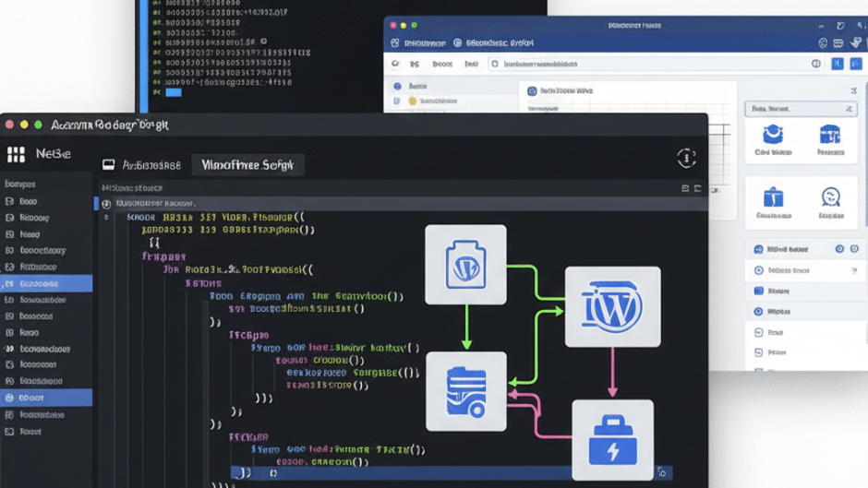Viewport: 868px width, 488px height.
Task: Click the breadcrumb text under the editor tabs
Action: 132,188
